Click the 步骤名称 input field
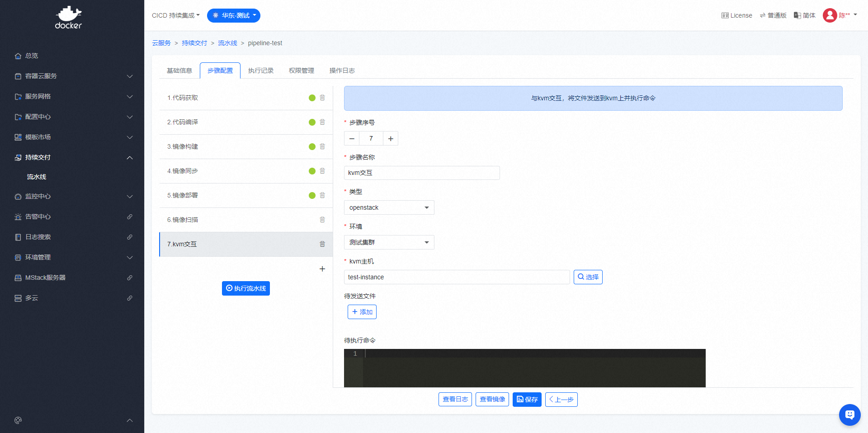This screenshot has width=868, height=433. (422, 173)
